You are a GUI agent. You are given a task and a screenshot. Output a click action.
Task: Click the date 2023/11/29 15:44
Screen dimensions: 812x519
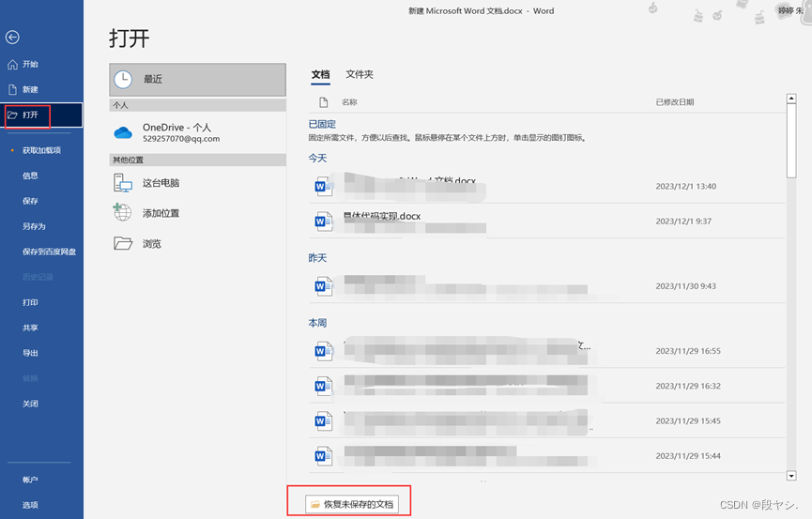688,456
